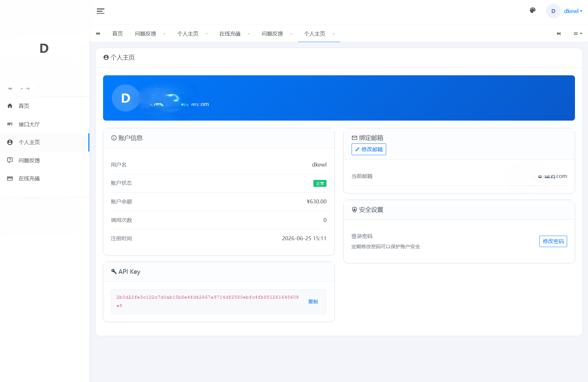Click the round D avatar in the top bar
The image size is (588, 382).
click(553, 11)
